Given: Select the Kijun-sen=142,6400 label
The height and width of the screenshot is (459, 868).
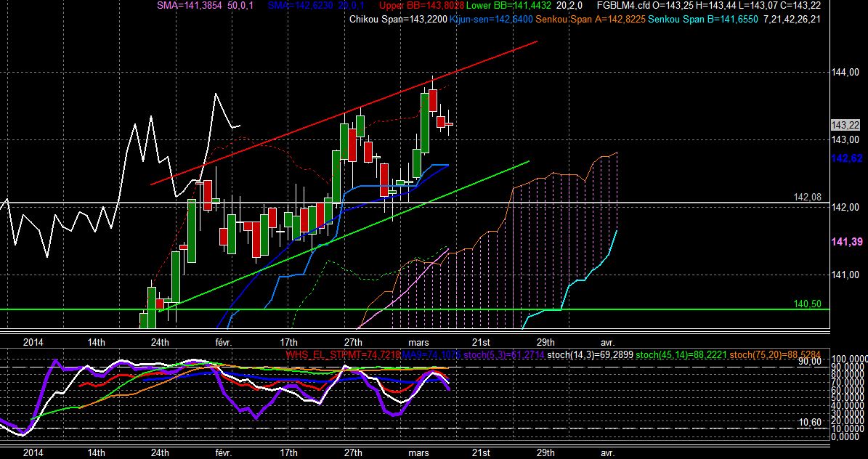Looking at the screenshot, I should click(491, 20).
